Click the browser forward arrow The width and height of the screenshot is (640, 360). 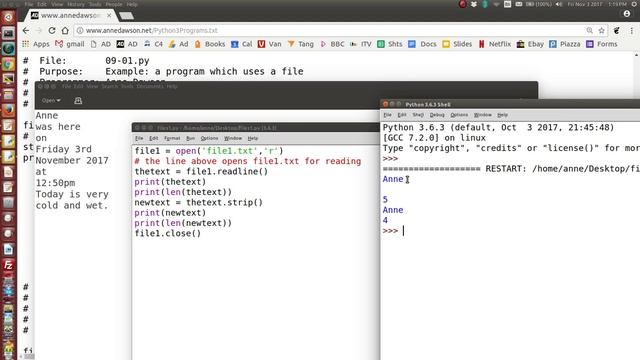[x=39, y=31]
